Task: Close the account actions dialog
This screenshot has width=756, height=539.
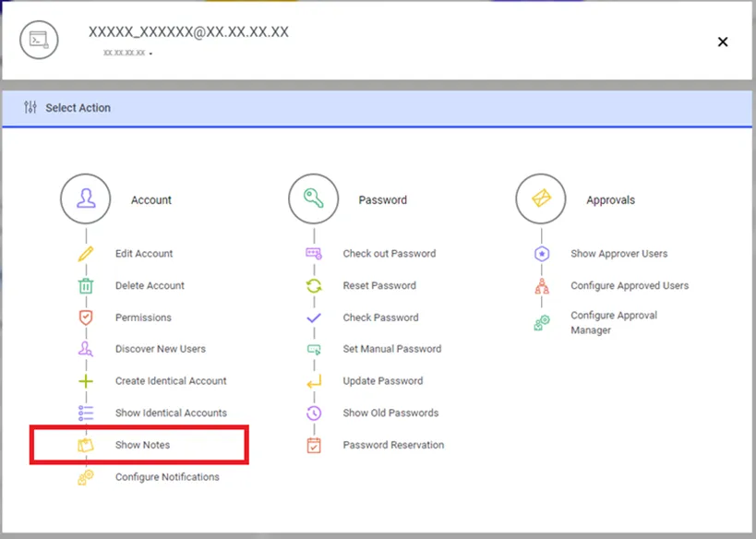Action: (722, 42)
